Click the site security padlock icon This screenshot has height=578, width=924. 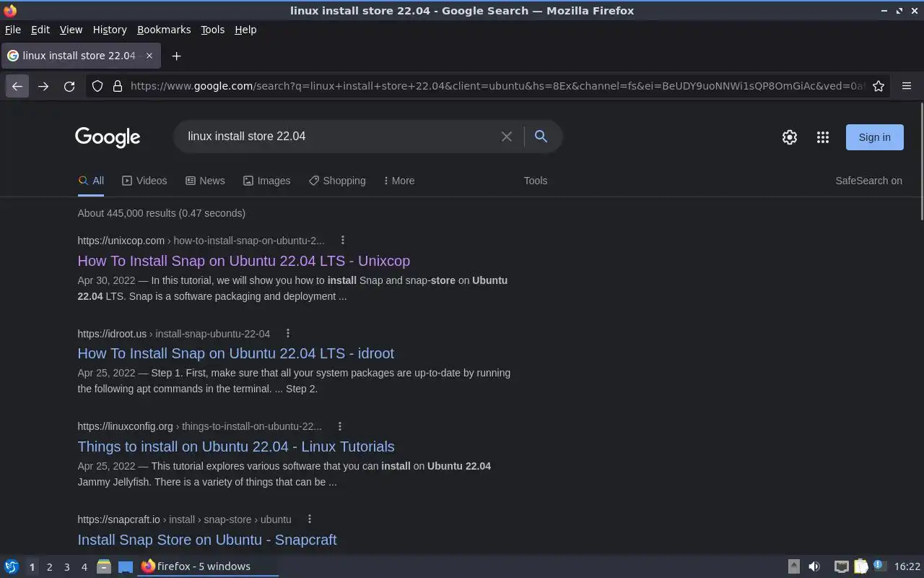(117, 86)
